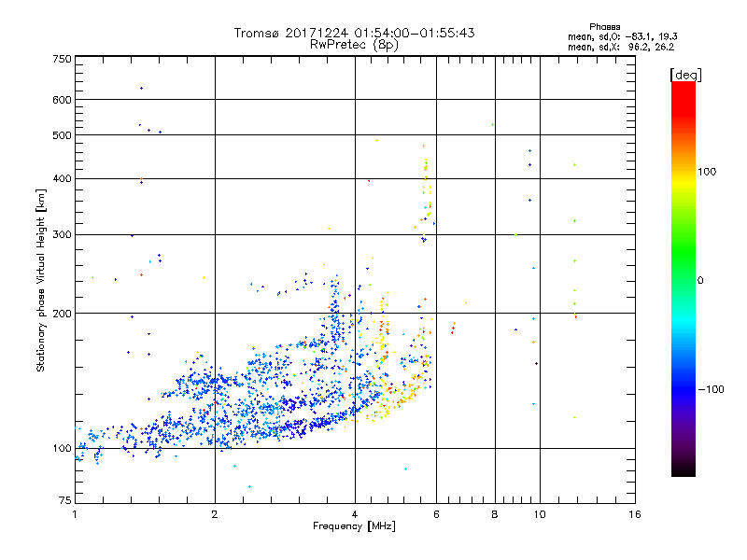747x560 pixels.
Task: Click the x-axis tick label '16'
Action: click(635, 514)
